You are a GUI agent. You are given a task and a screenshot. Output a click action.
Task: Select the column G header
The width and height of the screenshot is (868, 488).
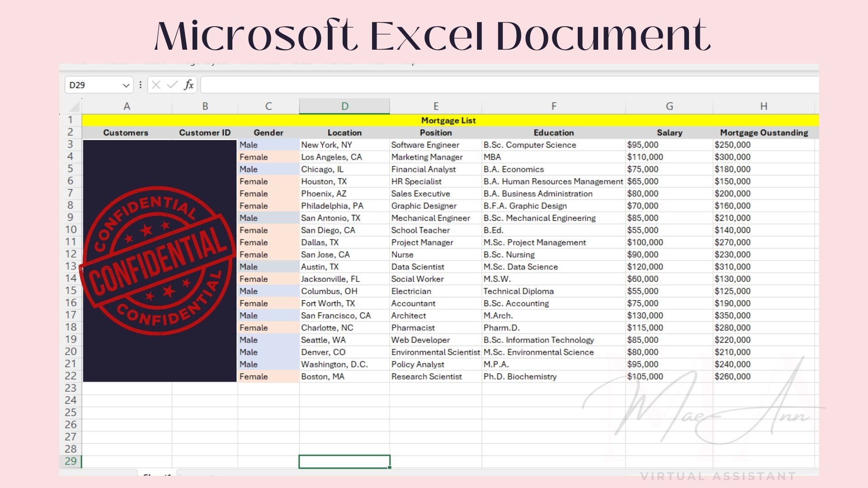[x=669, y=106]
